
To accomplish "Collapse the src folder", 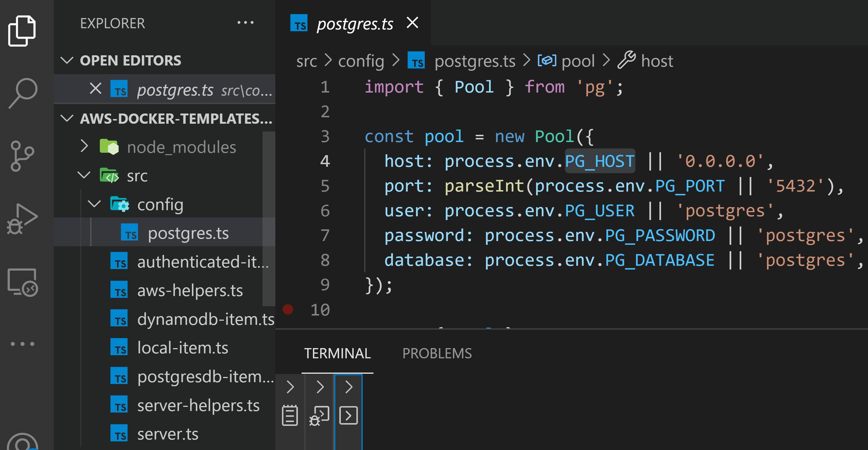I will coord(84,175).
